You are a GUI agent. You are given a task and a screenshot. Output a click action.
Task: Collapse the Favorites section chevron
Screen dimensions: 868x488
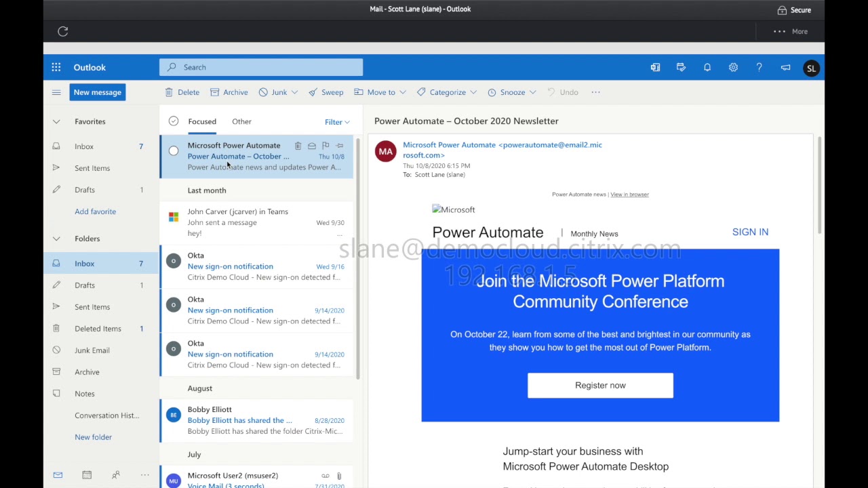click(x=56, y=121)
